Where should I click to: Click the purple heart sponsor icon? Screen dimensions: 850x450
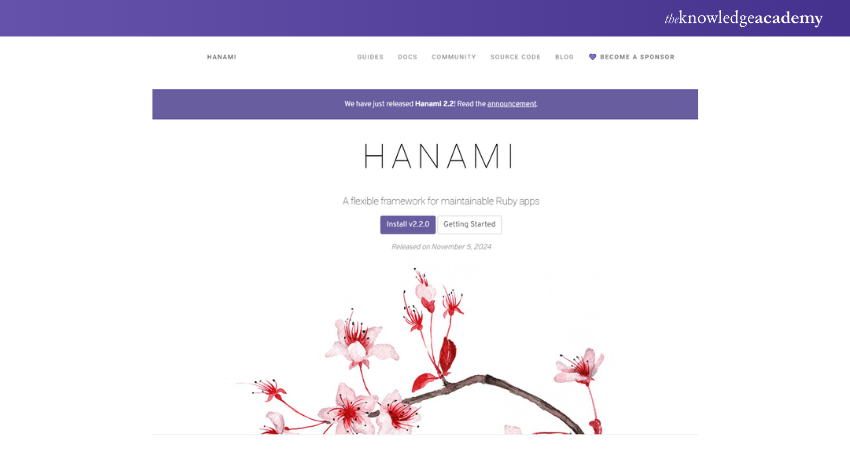click(593, 57)
